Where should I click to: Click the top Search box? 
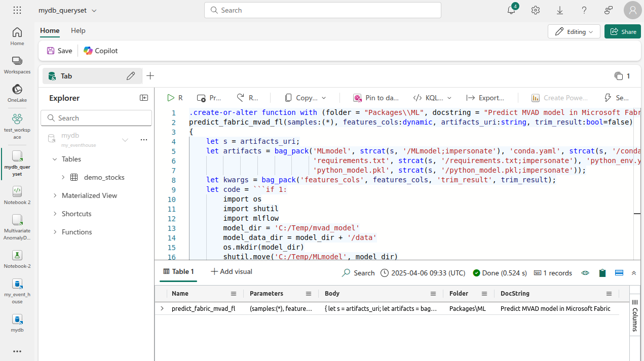(x=323, y=10)
